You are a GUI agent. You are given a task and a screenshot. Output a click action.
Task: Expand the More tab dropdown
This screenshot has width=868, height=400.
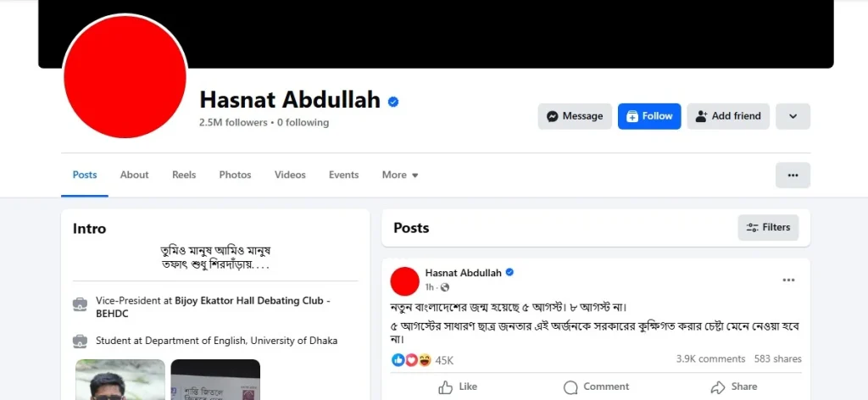click(x=400, y=175)
